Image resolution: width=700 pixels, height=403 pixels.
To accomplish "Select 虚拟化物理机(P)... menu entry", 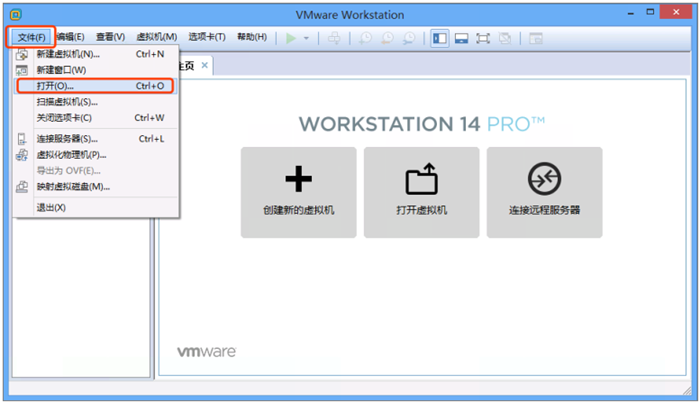I will pos(71,155).
